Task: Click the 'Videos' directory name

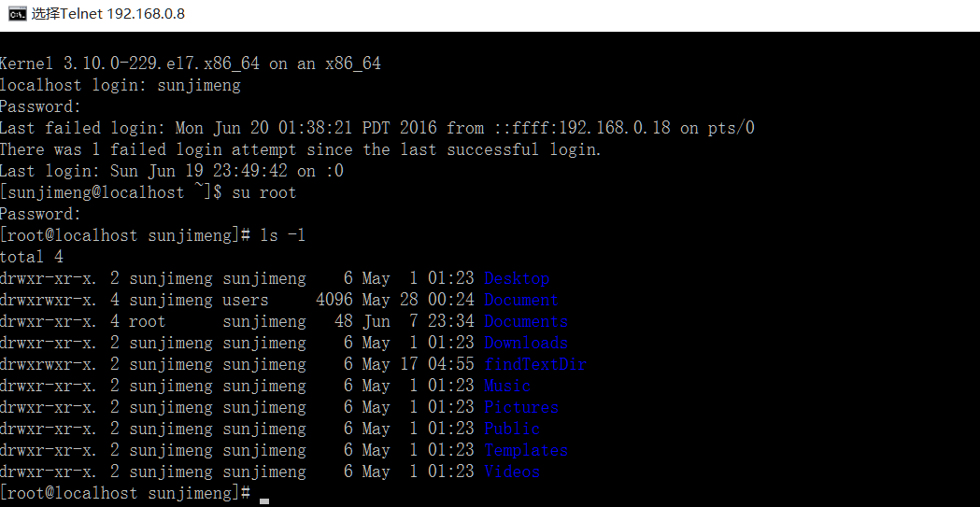Action: click(x=511, y=472)
